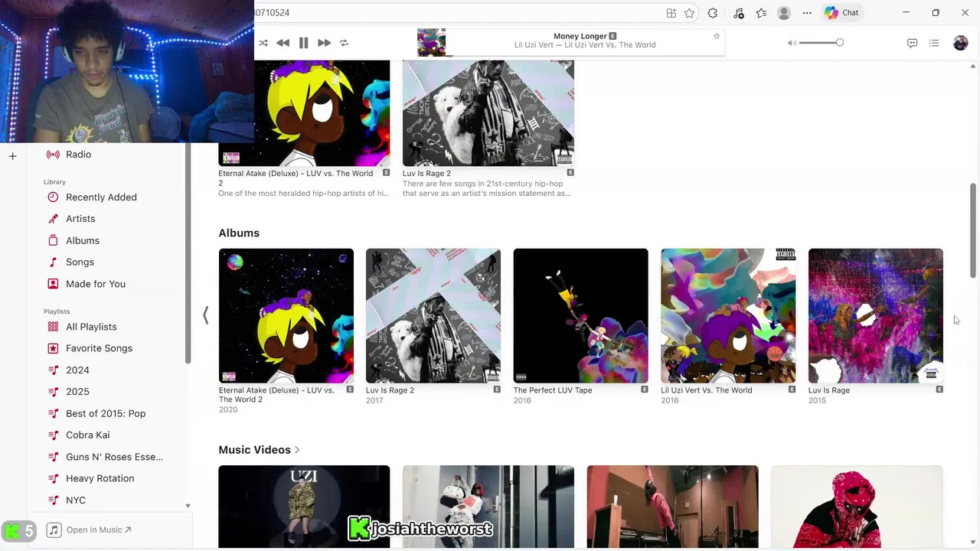Click the main page vertical scrollbar
Viewport: 980px width, 551px height.
click(x=973, y=231)
